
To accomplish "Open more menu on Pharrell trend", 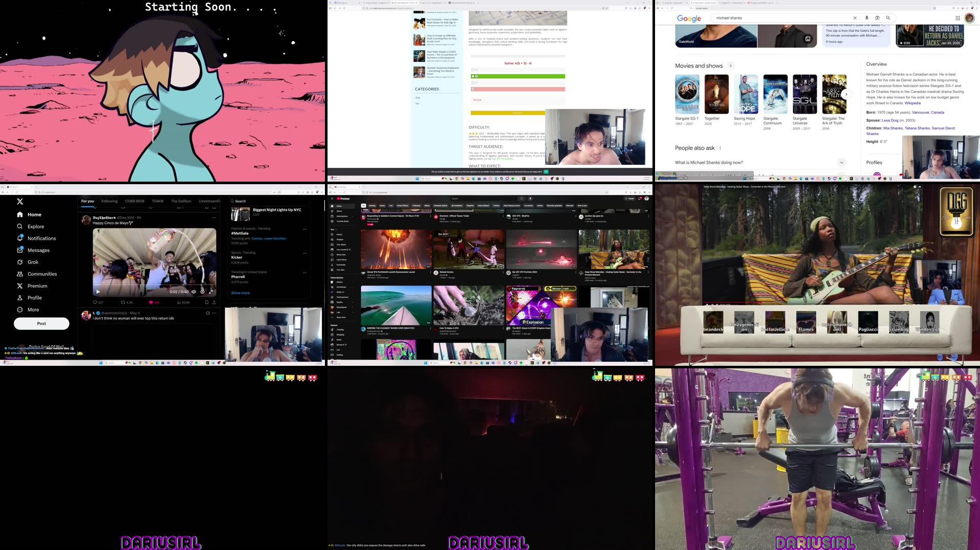I will click(x=304, y=273).
